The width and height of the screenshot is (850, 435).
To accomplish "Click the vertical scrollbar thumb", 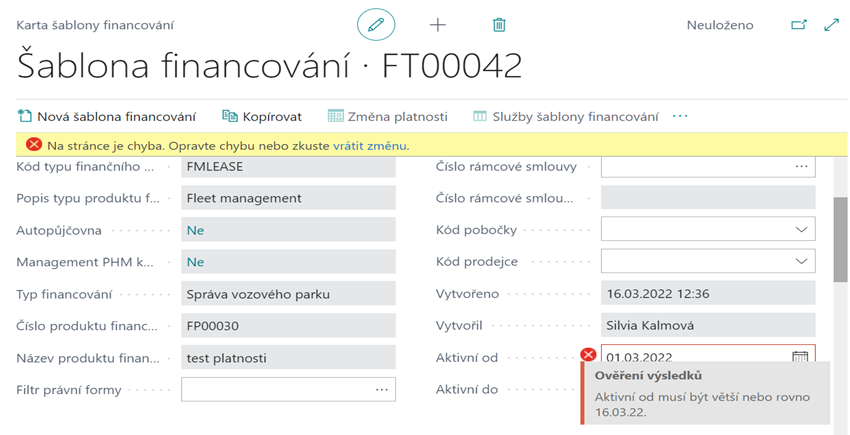I will coord(840,238).
